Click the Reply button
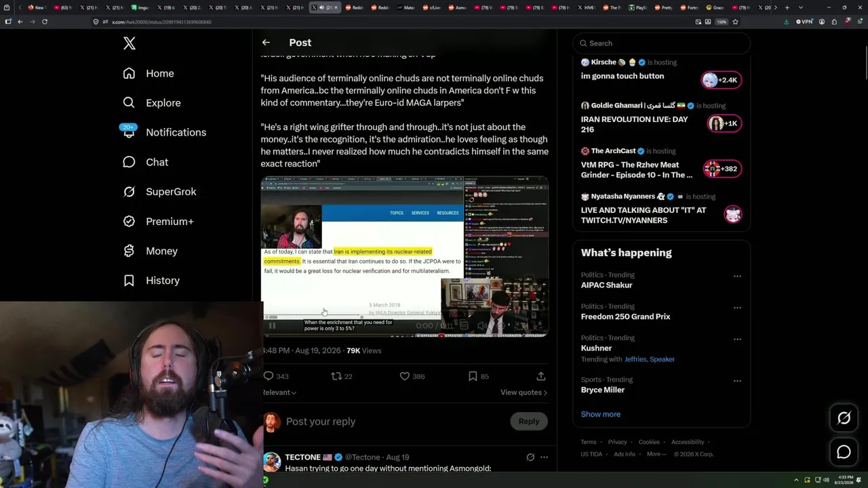Screen dimensions: 868x488 tap(529, 422)
